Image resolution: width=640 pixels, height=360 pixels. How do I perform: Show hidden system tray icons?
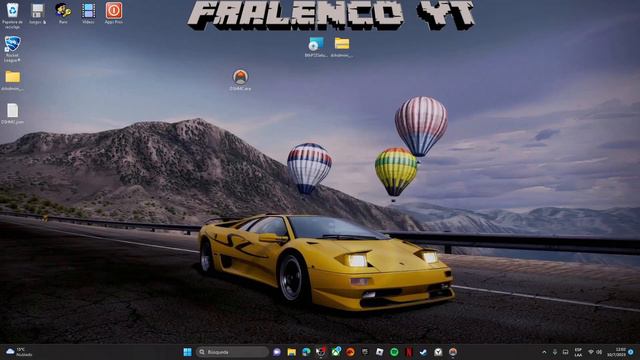[x=544, y=352]
